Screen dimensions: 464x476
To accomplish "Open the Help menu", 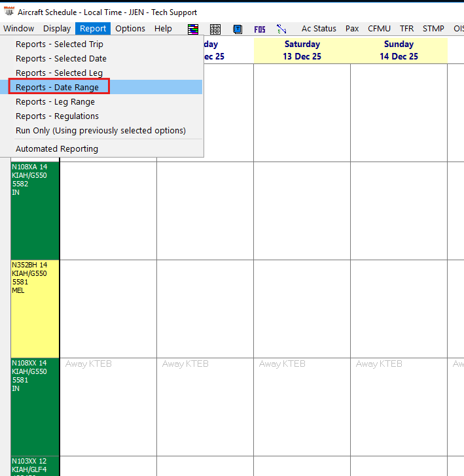I will [x=163, y=28].
